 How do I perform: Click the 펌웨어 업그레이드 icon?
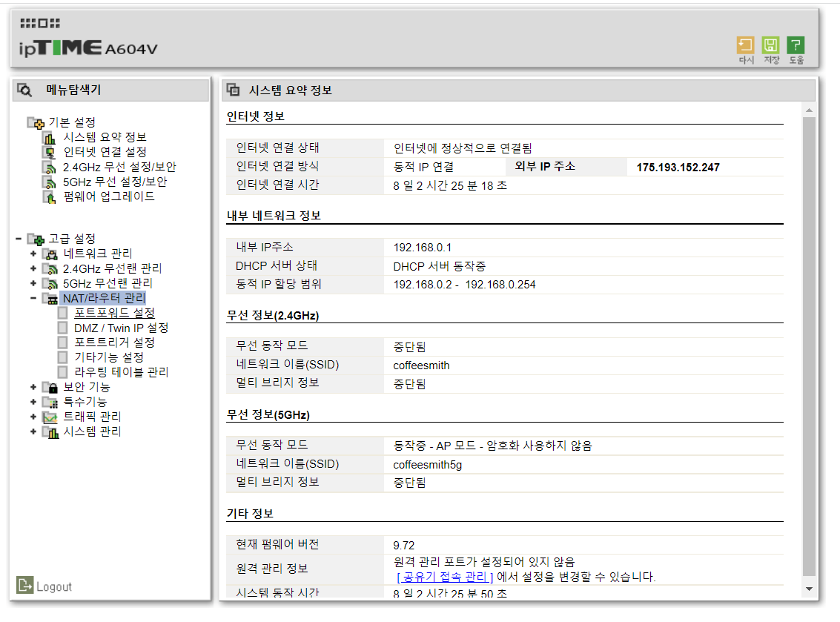50,197
